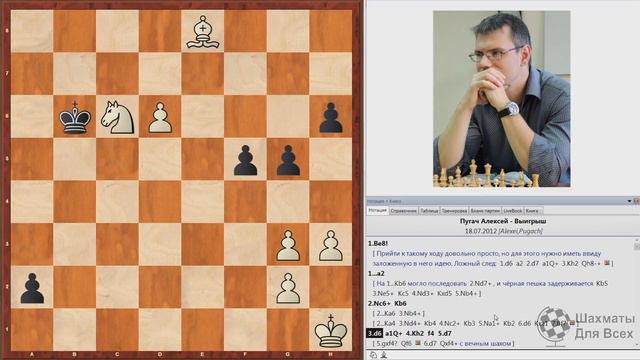
Task: Open variation move 2...Ka6
Action: 386,313
